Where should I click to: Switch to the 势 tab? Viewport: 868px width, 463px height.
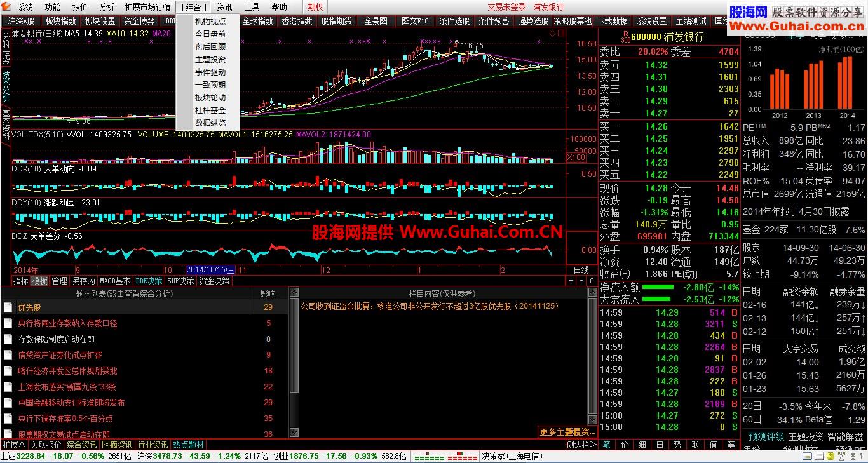[678, 445]
